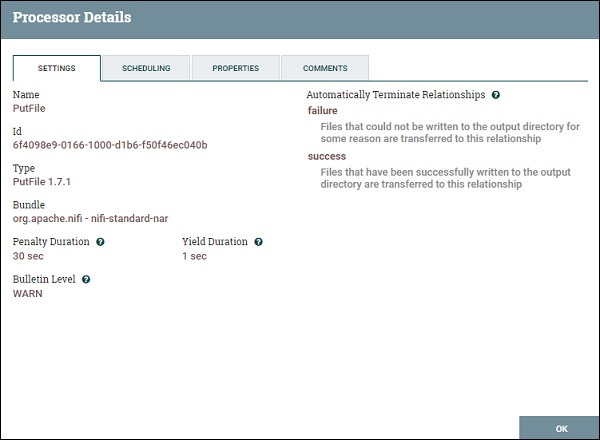Click the 1 sec yield duration value
Screen dimensions: 600x440
coord(194,256)
